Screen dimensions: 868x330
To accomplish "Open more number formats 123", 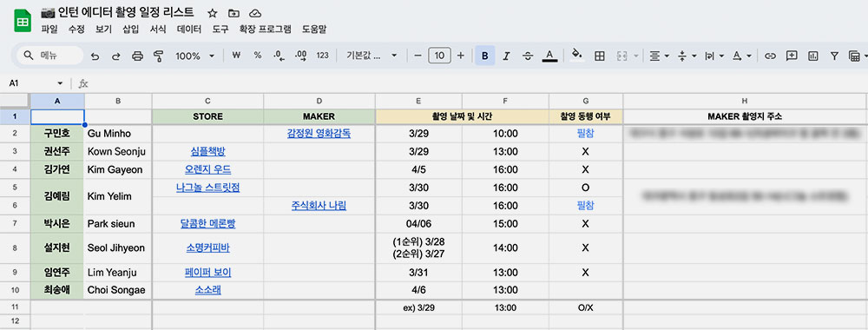I will pyautogui.click(x=322, y=56).
